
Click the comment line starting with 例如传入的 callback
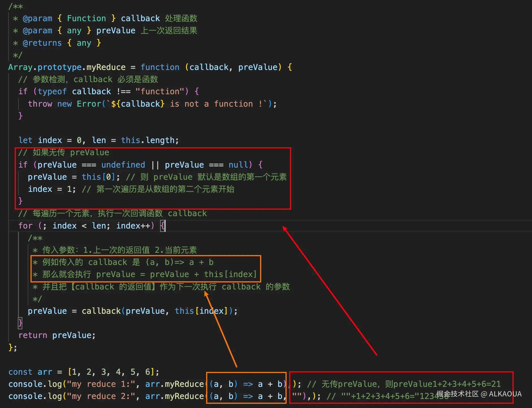click(123, 262)
